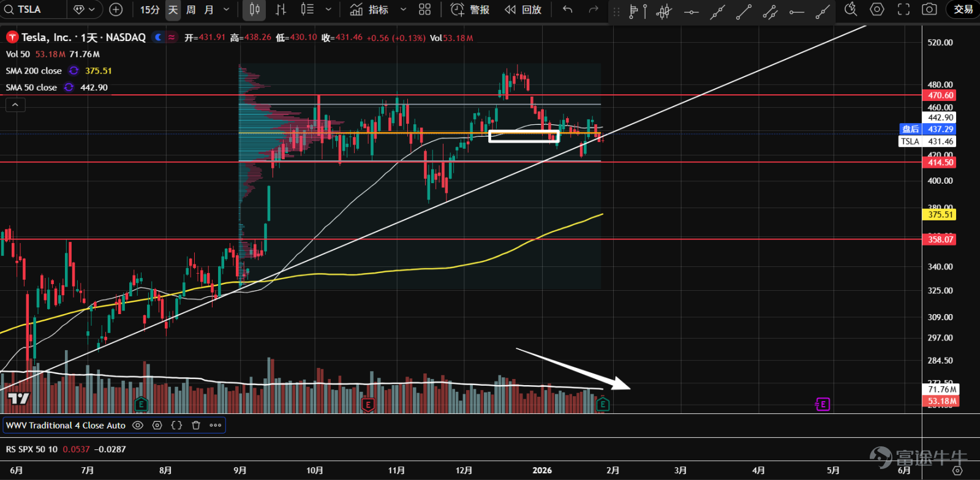
Task: Select the SMA 50 close legend
Action: 31,88
